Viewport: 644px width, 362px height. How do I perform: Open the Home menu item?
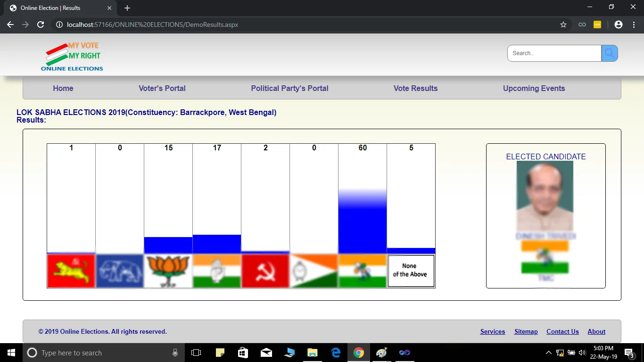[x=63, y=88]
